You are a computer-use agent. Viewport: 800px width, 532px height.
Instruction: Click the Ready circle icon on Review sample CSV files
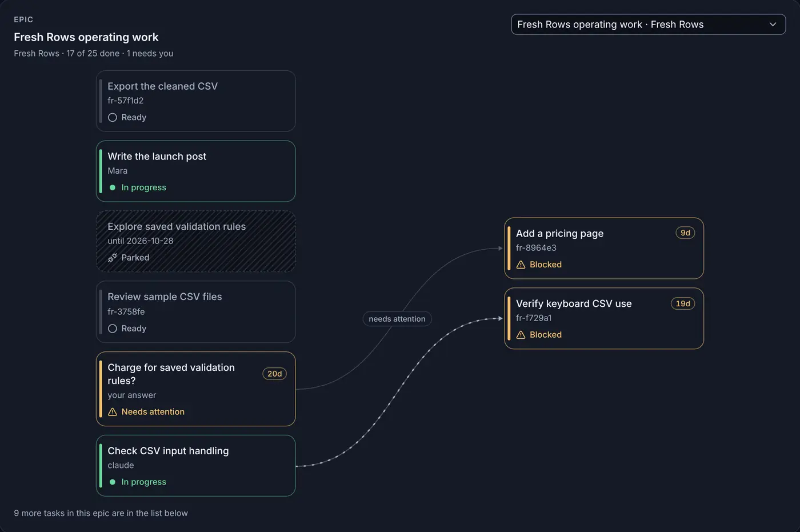[x=113, y=329]
